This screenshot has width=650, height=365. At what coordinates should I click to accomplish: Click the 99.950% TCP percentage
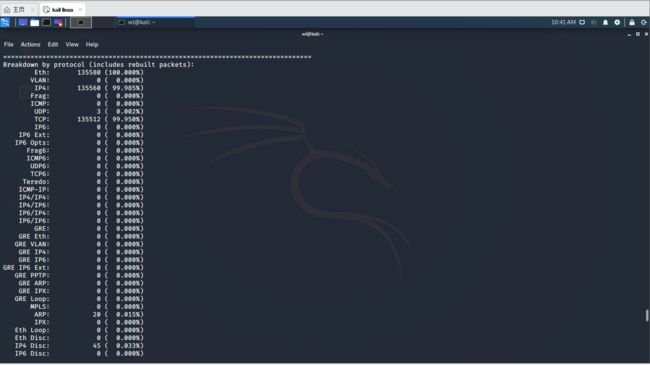coord(126,119)
